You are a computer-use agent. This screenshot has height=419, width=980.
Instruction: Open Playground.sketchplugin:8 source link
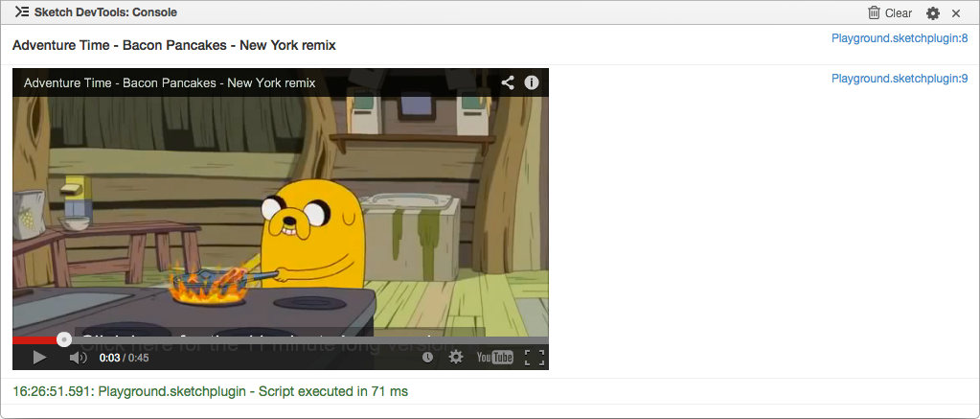[900, 38]
